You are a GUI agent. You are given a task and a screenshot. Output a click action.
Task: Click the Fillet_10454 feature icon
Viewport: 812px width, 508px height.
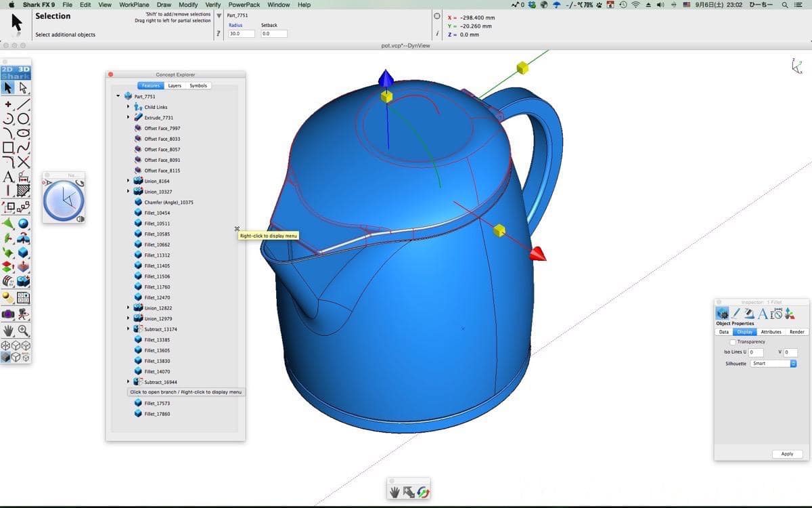(138, 213)
